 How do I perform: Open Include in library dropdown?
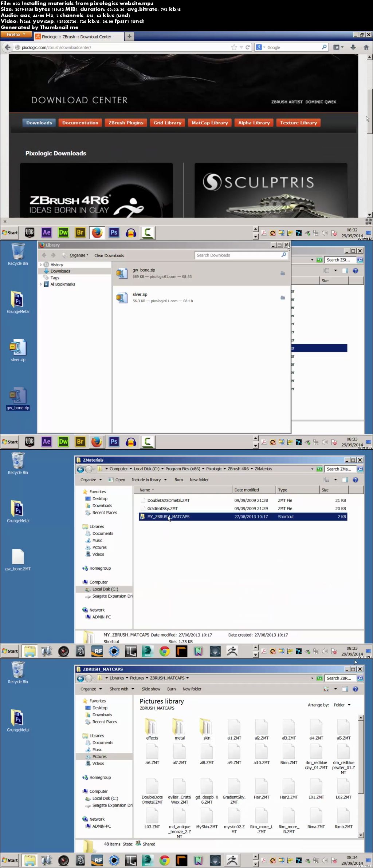coord(149,480)
